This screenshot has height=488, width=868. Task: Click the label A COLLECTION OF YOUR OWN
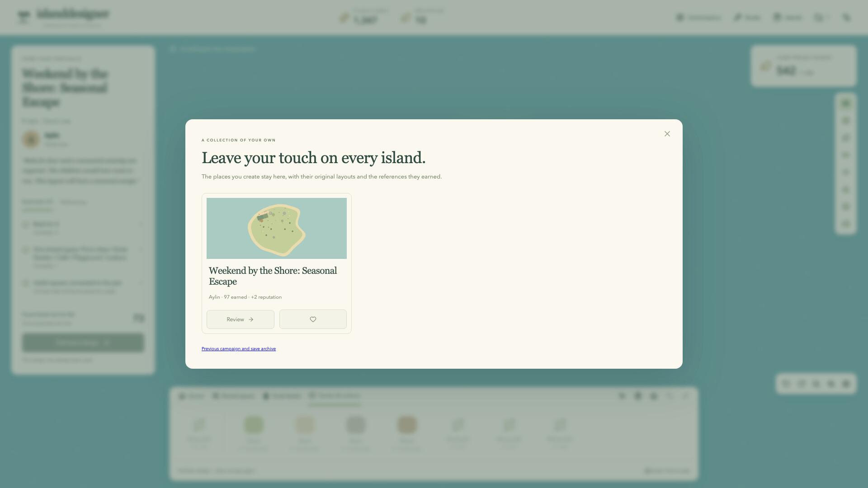tap(238, 140)
